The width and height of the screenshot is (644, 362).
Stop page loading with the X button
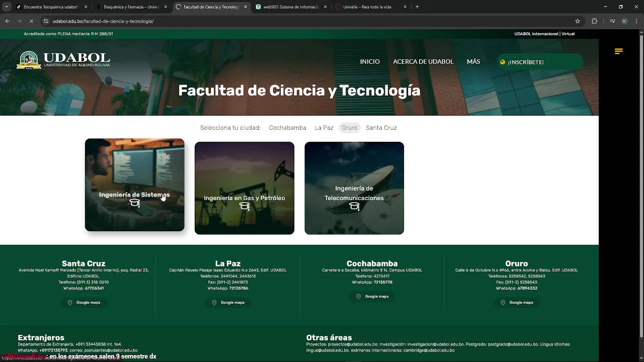click(x=31, y=21)
